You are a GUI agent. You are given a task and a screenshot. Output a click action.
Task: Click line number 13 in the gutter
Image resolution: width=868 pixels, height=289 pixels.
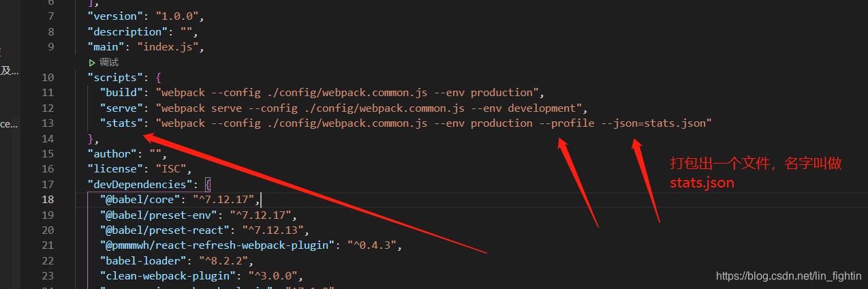coord(48,123)
